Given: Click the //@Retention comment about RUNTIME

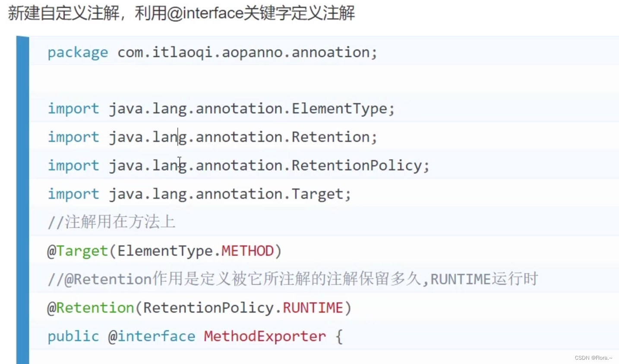Looking at the screenshot, I should [293, 279].
